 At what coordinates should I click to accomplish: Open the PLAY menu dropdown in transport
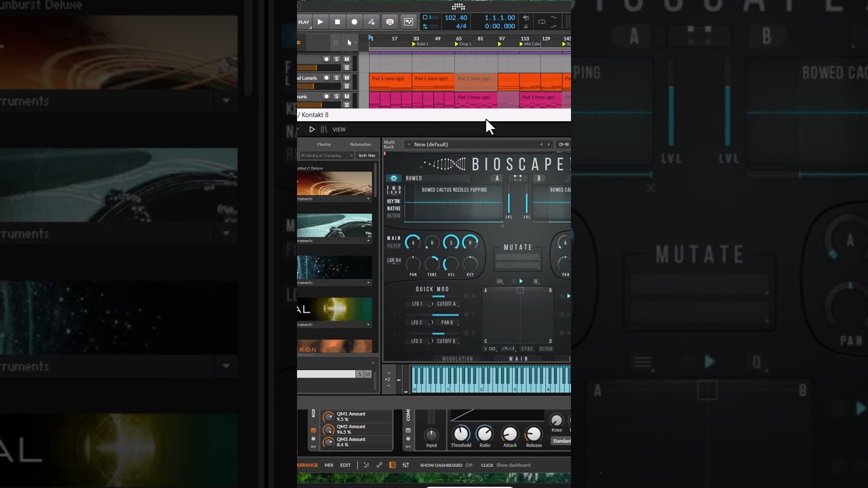point(304,22)
